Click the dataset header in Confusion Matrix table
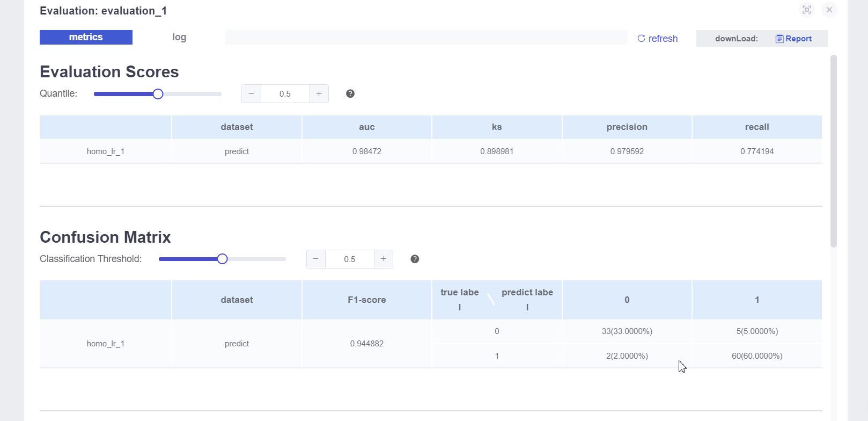Screen dimensions: 868x421 (x=237, y=300)
